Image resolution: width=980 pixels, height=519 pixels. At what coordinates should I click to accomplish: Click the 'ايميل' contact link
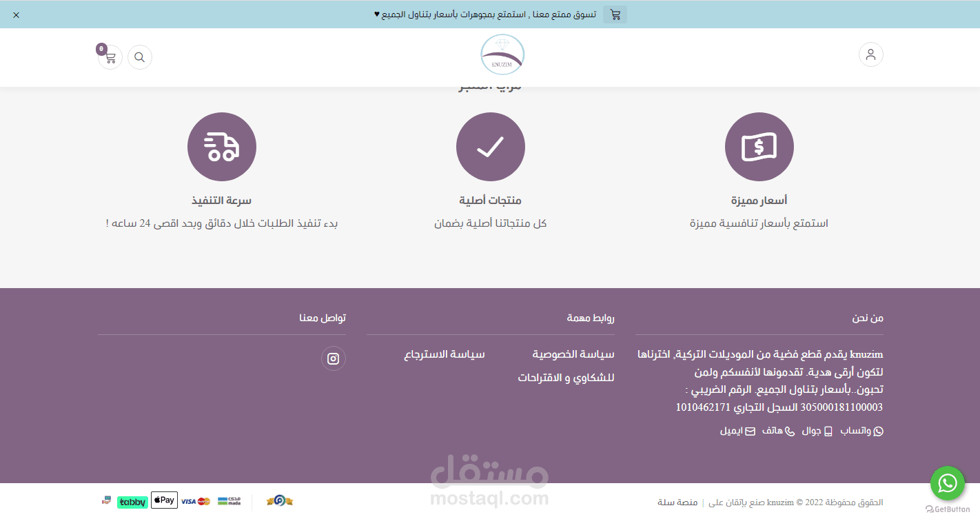737,431
